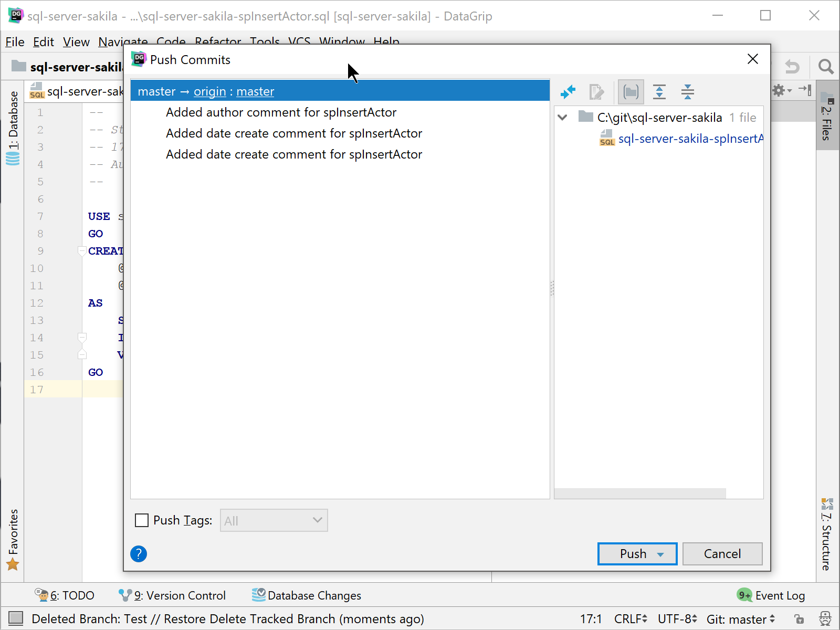Click tool windows quick access icon in status bar
Image resolution: width=840 pixels, height=630 pixels.
pos(16,619)
